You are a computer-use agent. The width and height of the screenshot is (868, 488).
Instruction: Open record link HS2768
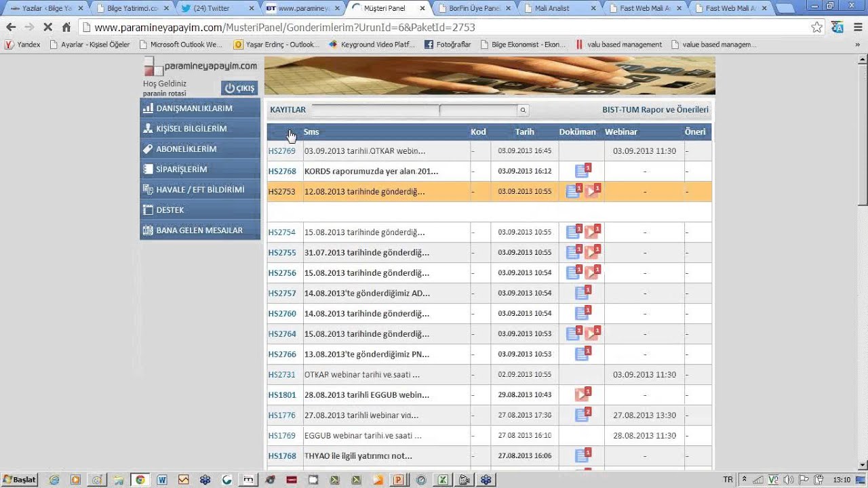(282, 171)
